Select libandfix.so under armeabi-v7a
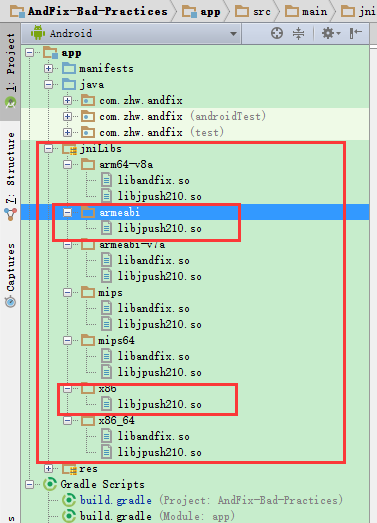 pos(153,260)
